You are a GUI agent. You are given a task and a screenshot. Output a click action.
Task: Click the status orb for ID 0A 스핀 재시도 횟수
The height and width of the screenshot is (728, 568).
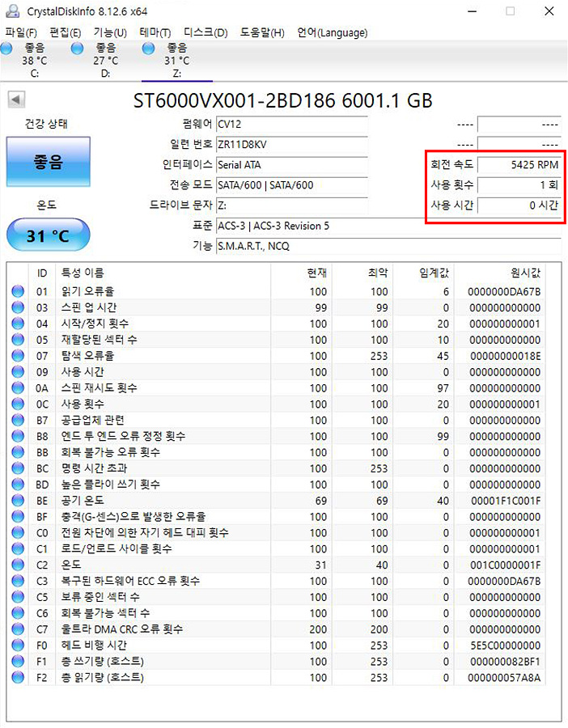point(18,387)
